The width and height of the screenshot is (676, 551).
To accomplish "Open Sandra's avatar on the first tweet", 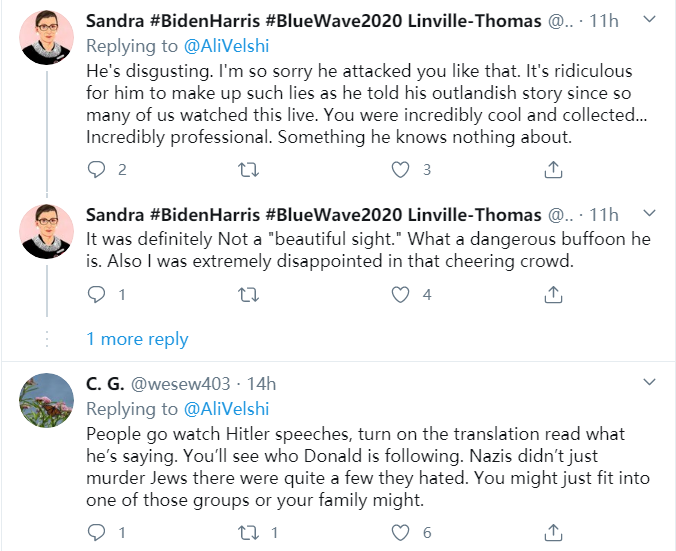I will 47,38.
